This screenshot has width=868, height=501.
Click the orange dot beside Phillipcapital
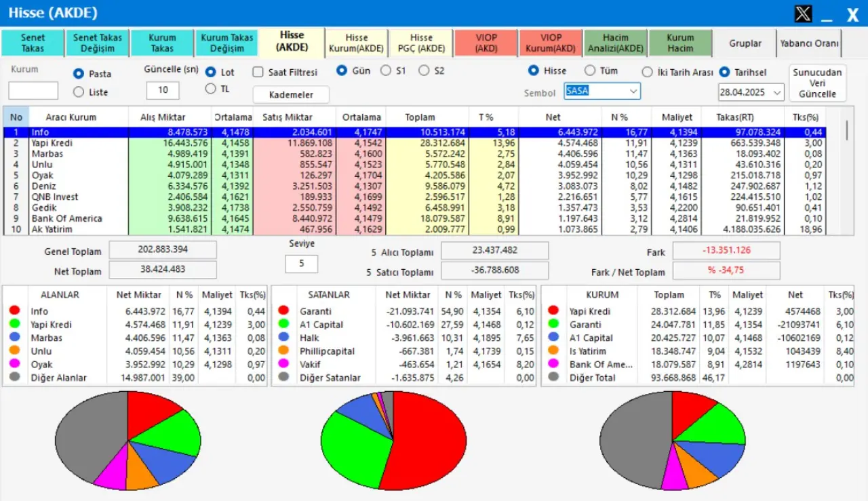(283, 351)
